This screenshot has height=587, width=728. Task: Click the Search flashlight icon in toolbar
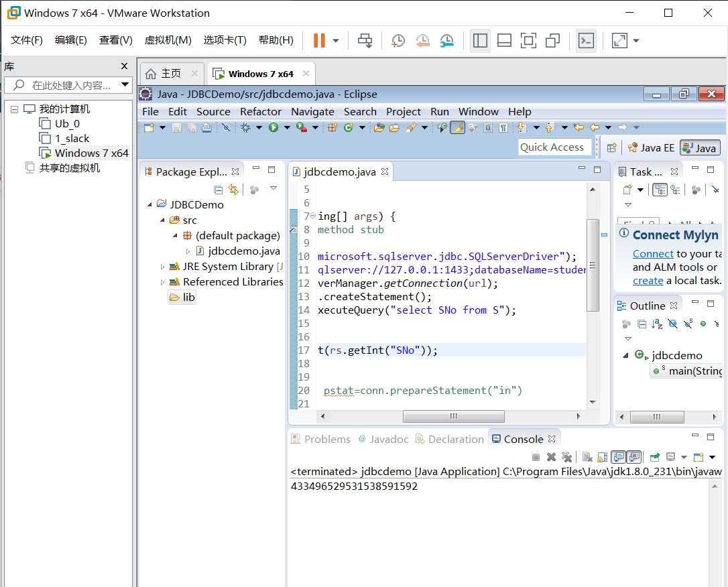point(410,127)
